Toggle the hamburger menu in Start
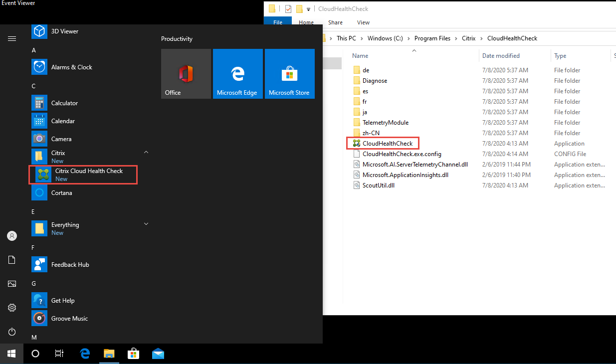 [12, 38]
